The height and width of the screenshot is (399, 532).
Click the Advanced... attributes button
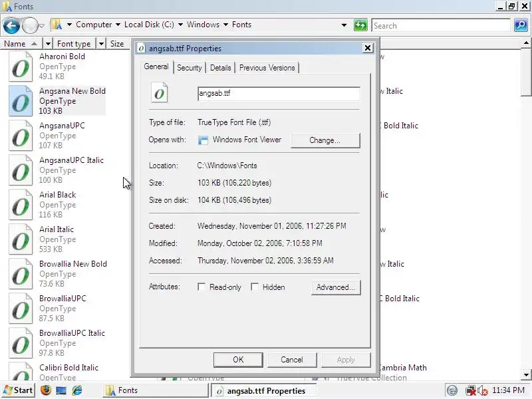tap(336, 287)
